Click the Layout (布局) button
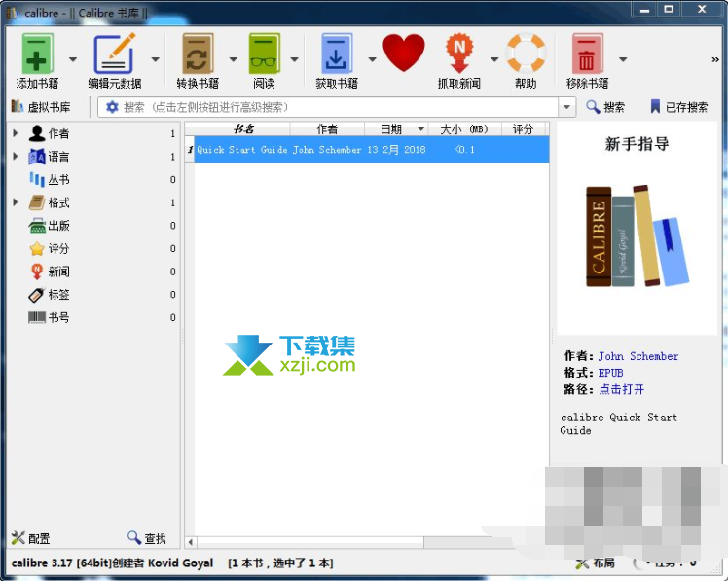Image resolution: width=728 pixels, height=581 pixels. pyautogui.click(x=596, y=563)
